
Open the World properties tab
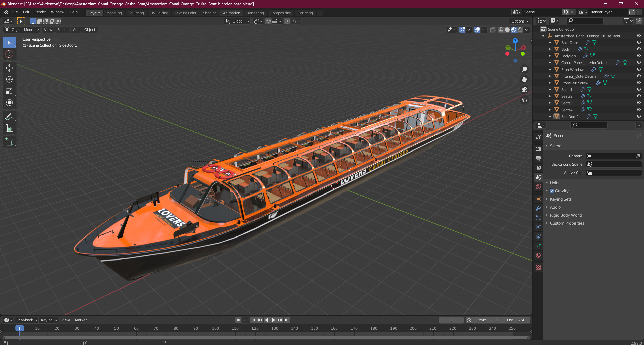[538, 187]
